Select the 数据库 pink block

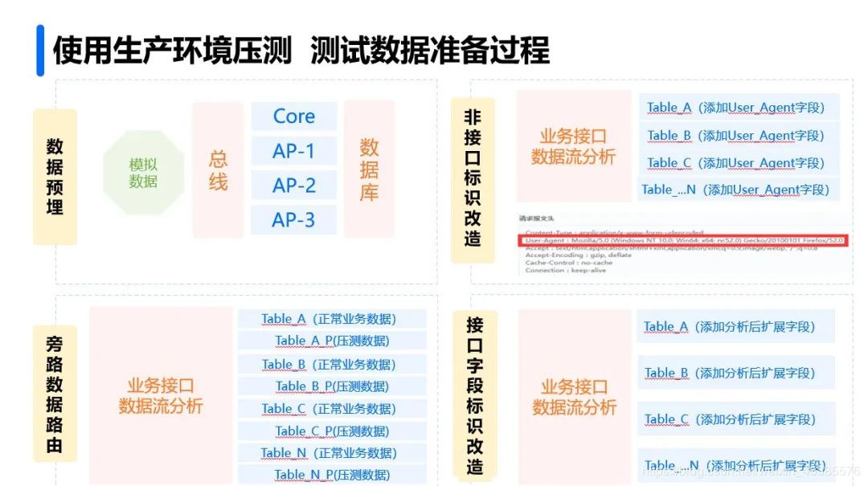click(369, 169)
